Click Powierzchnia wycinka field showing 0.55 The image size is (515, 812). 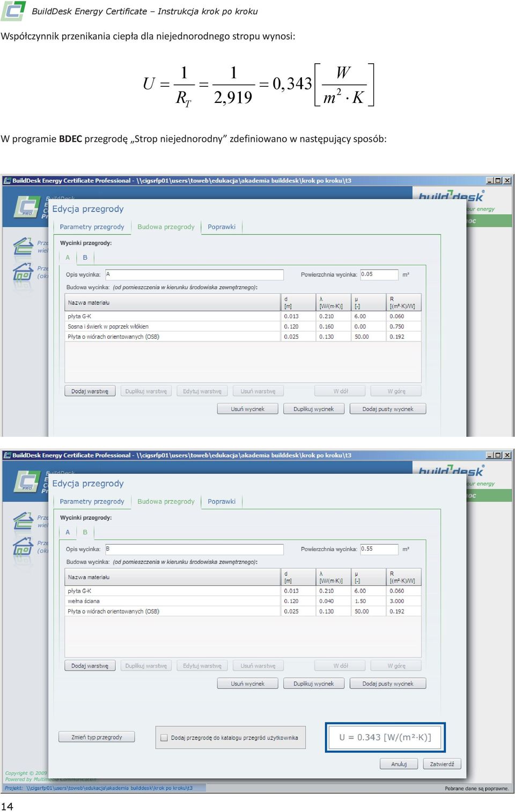point(380,549)
